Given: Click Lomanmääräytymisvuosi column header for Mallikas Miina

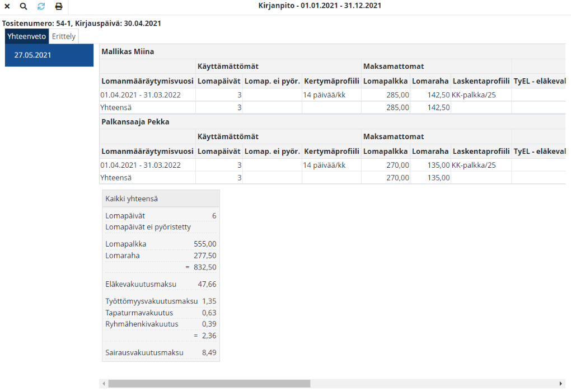Looking at the screenshot, I should coord(147,81).
